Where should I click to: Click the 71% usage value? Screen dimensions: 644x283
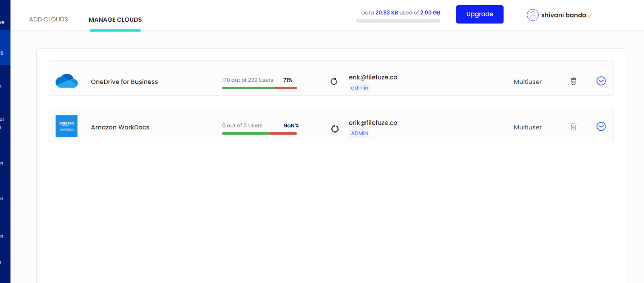click(288, 80)
